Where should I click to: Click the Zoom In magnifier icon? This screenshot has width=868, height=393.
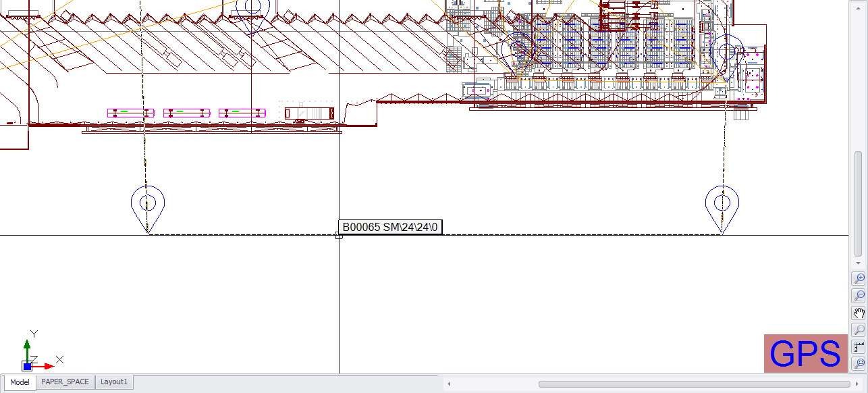click(859, 278)
